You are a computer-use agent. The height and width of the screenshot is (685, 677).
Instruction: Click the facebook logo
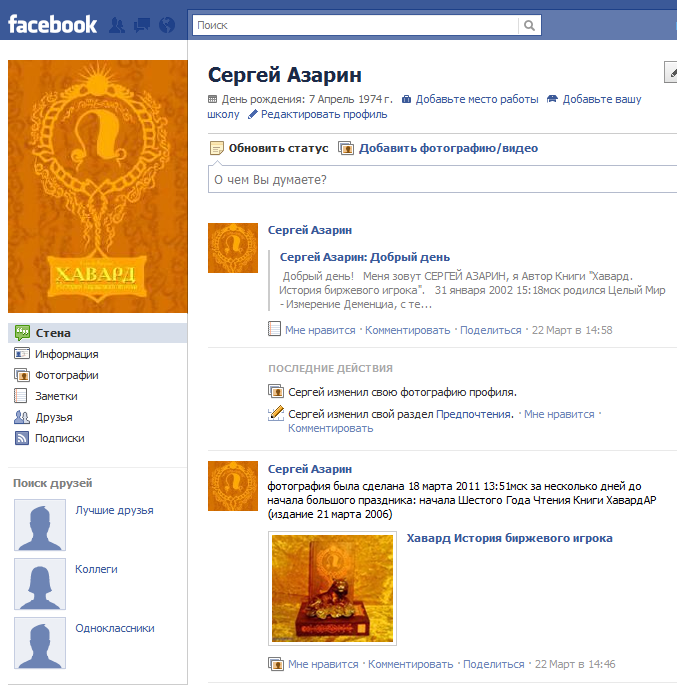click(52, 24)
